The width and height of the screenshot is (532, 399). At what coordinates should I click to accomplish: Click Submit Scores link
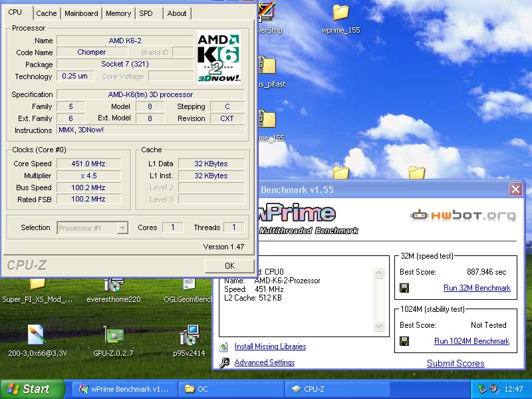(456, 363)
